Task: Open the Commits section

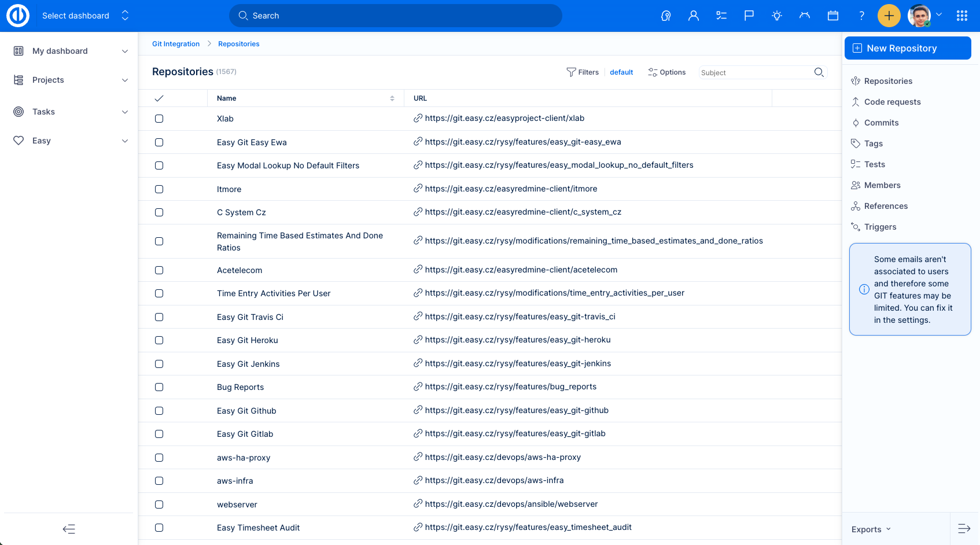Action: click(881, 123)
